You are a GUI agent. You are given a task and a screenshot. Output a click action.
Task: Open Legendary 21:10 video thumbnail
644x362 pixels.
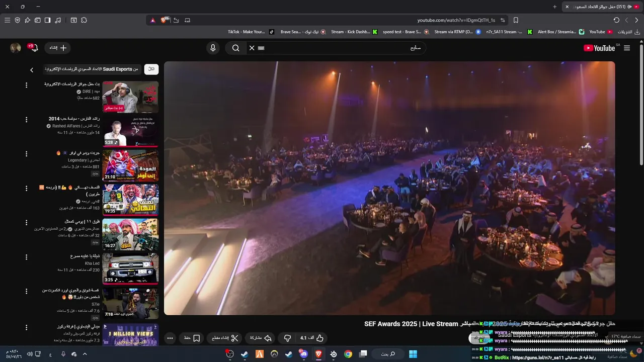click(130, 165)
